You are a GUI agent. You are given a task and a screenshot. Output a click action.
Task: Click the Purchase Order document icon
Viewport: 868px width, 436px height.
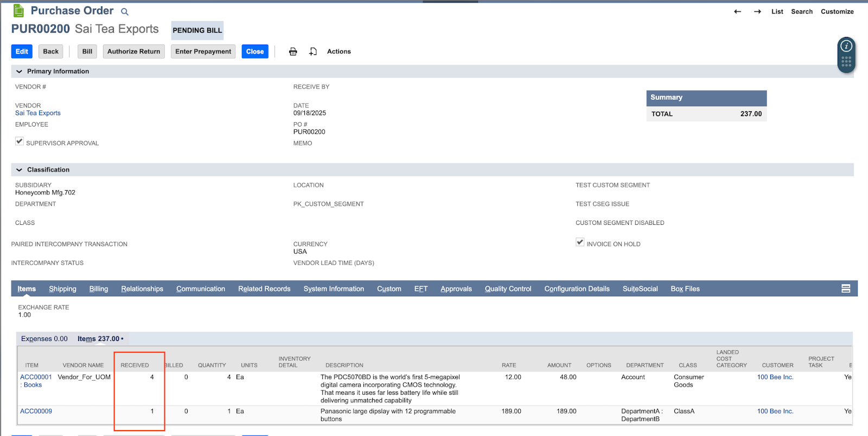(19, 11)
